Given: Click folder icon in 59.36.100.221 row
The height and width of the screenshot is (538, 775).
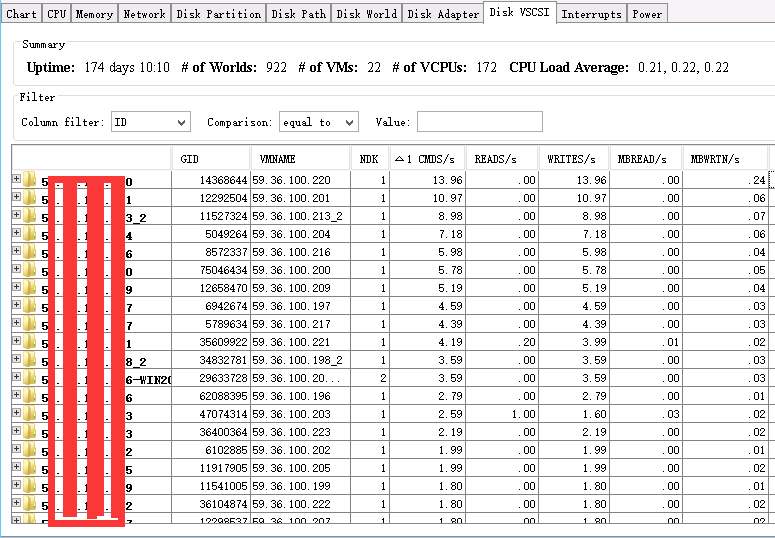Looking at the screenshot, I should click(30, 341).
